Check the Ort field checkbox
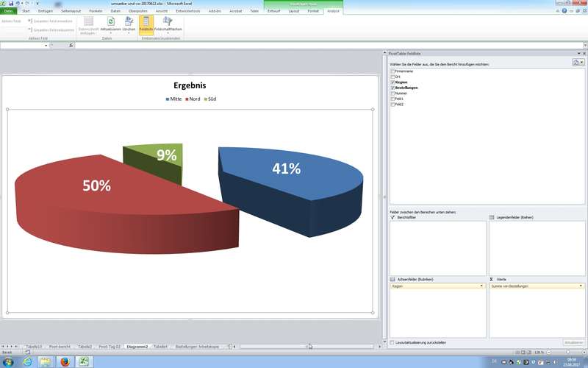 click(x=392, y=77)
